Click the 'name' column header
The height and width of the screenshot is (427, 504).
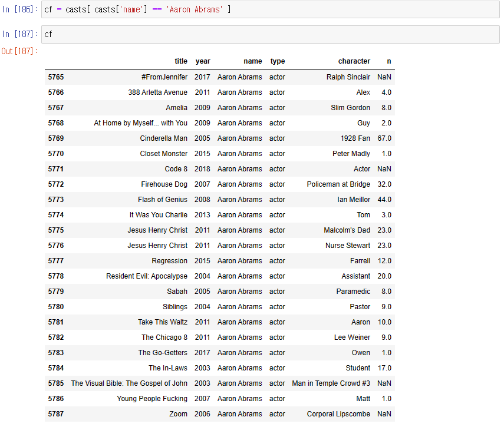tap(253, 61)
